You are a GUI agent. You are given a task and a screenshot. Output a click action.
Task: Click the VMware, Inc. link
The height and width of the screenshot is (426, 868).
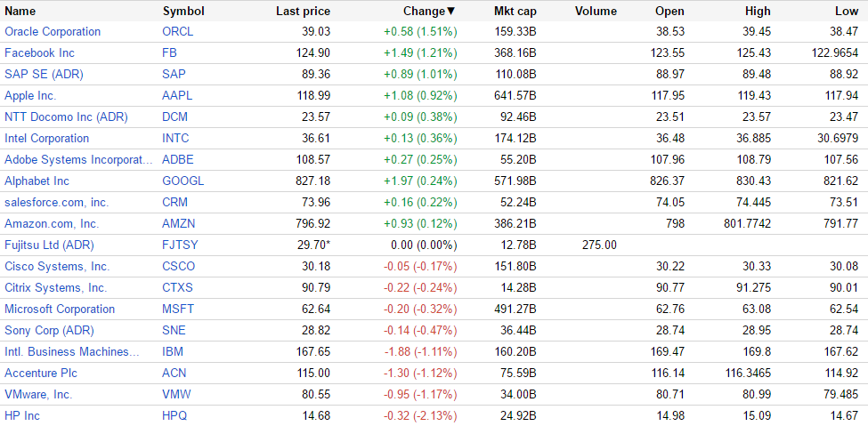tap(38, 394)
